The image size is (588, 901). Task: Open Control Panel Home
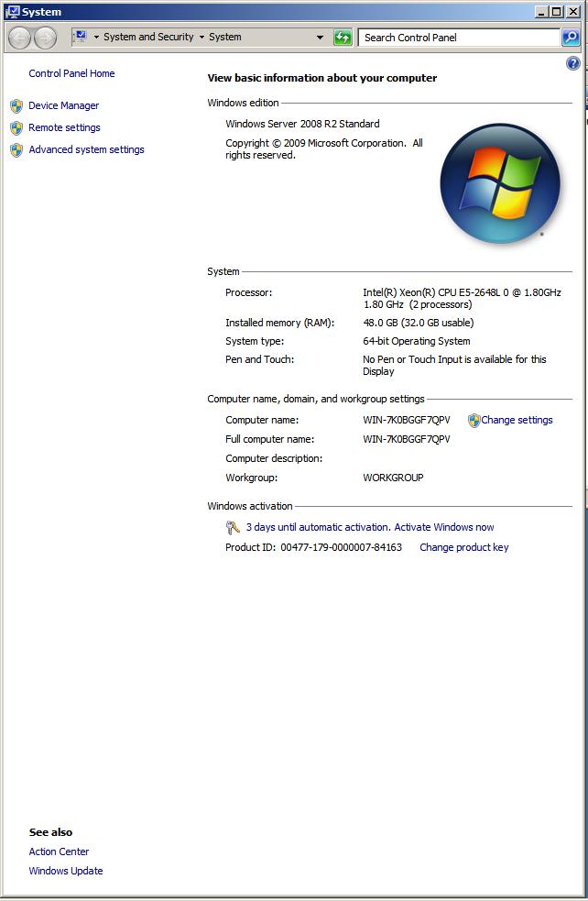coord(71,73)
